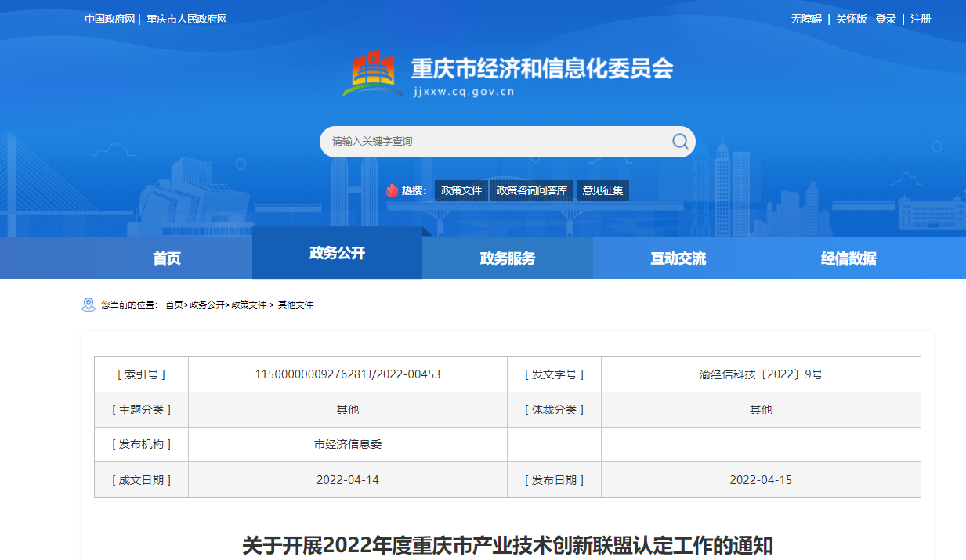
Task: Type in the keyword search field
Action: coord(494,142)
